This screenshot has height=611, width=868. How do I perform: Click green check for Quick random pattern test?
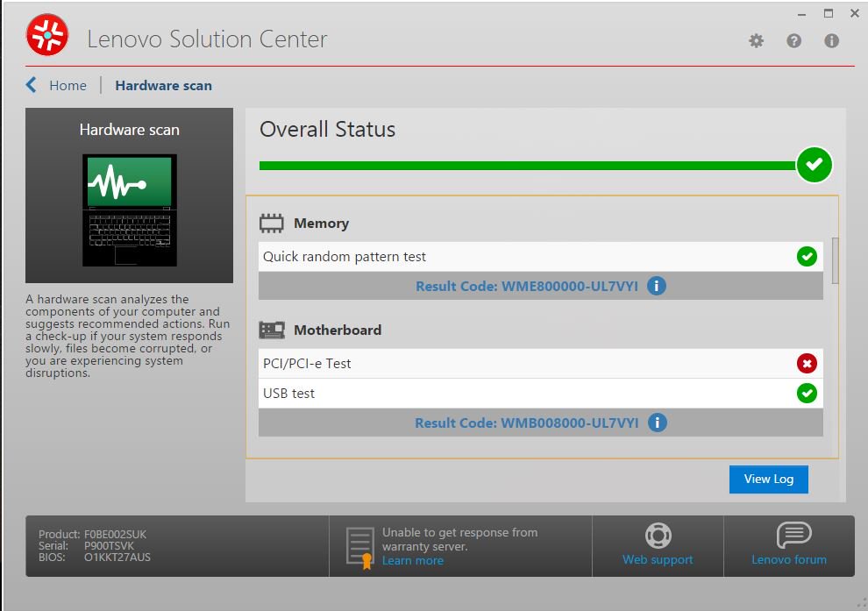point(807,257)
